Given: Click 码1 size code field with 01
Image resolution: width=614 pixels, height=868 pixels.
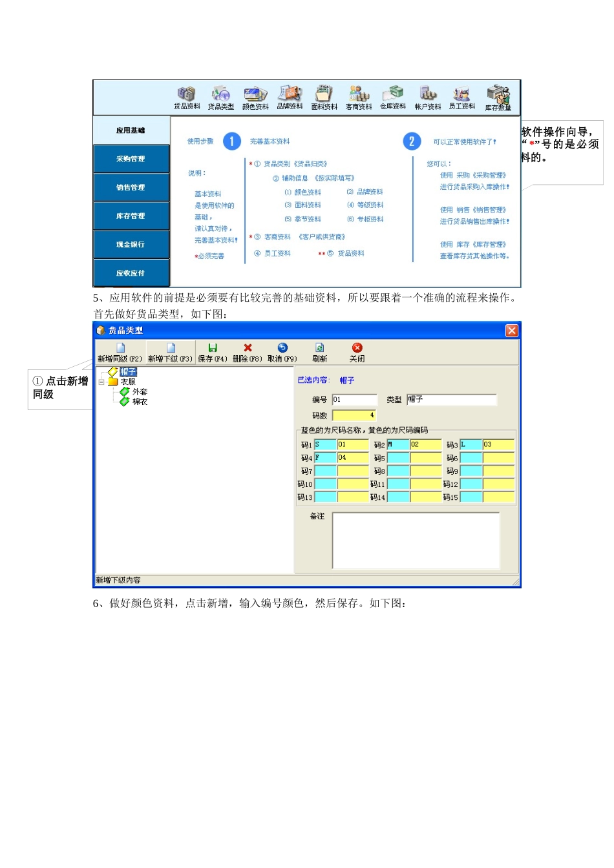Looking at the screenshot, I should point(353,444).
